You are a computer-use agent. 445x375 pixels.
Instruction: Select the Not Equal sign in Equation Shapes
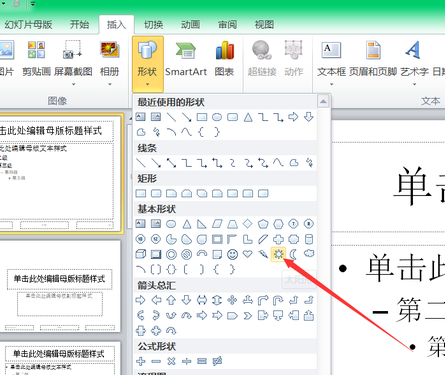217,361
